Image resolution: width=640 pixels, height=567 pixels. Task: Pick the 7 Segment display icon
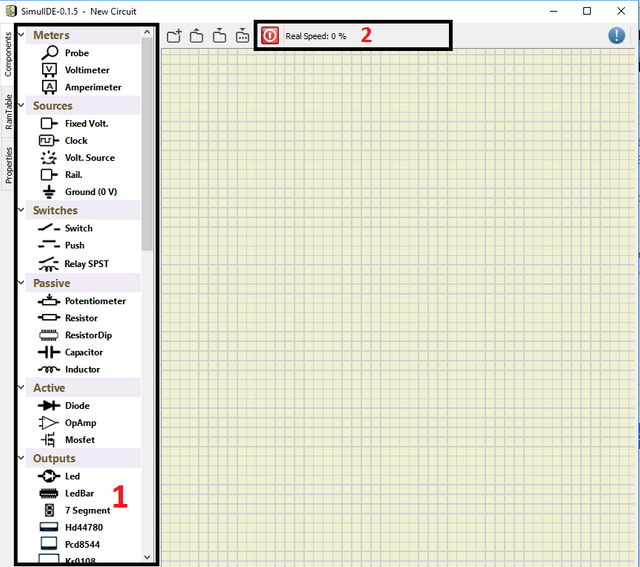coord(49,510)
